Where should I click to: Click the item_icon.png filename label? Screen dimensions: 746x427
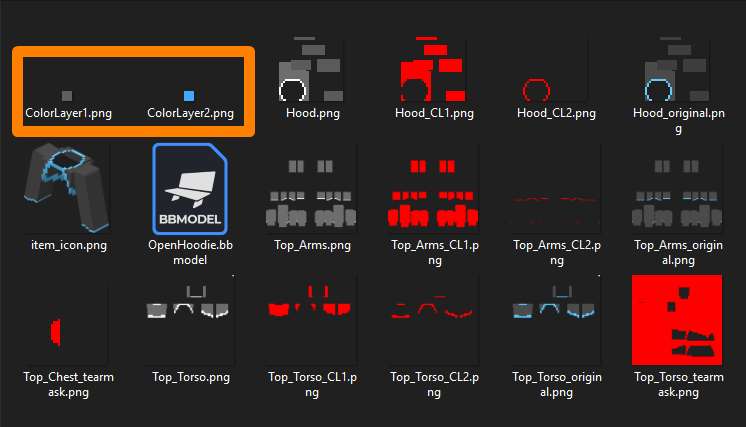[69, 245]
